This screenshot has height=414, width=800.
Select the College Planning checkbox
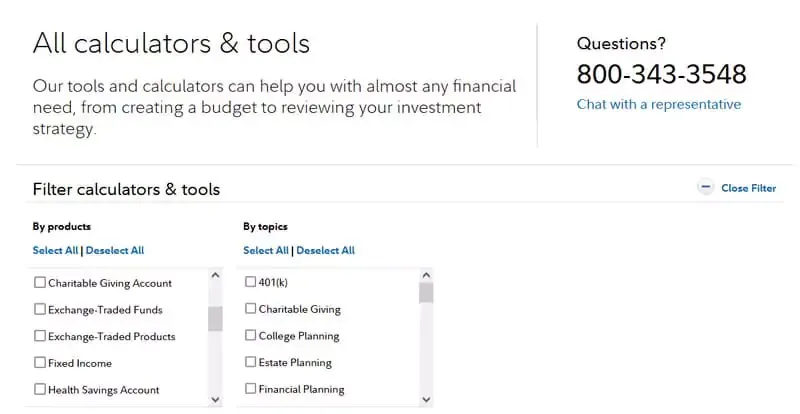(x=251, y=335)
